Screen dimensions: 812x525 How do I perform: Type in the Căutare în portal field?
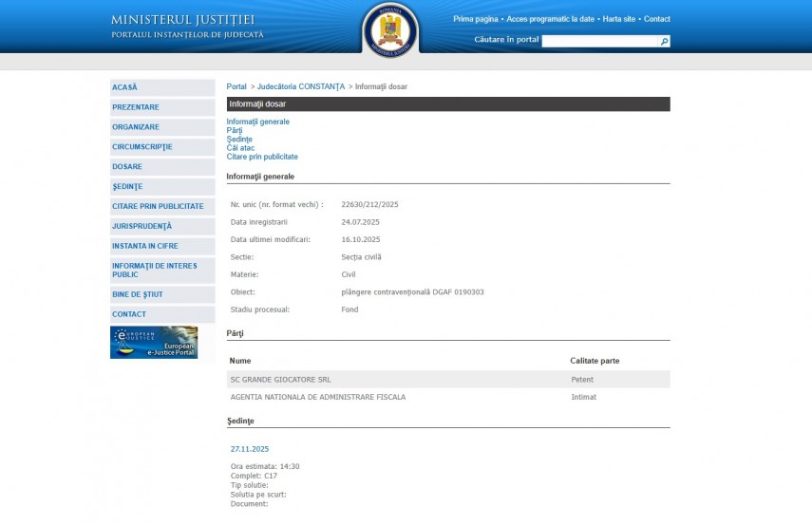point(600,41)
